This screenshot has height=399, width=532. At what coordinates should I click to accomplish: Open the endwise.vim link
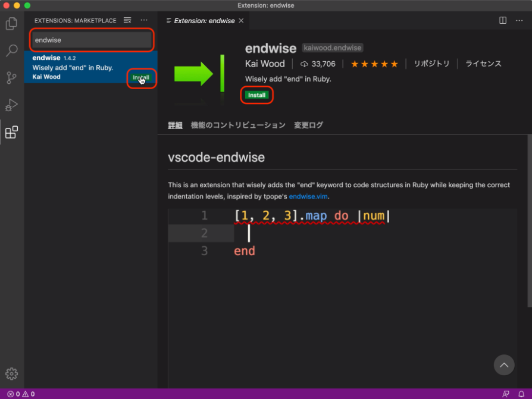click(x=308, y=197)
